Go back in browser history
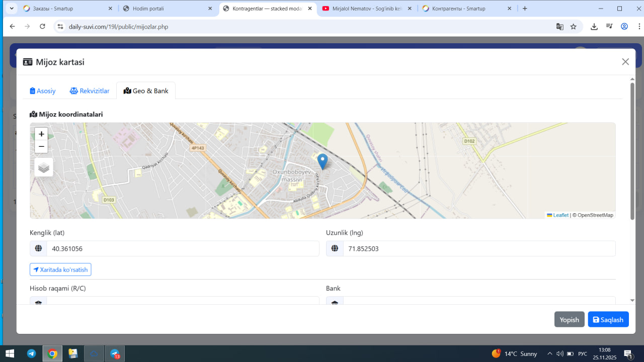This screenshot has width=644, height=362. (13, 27)
